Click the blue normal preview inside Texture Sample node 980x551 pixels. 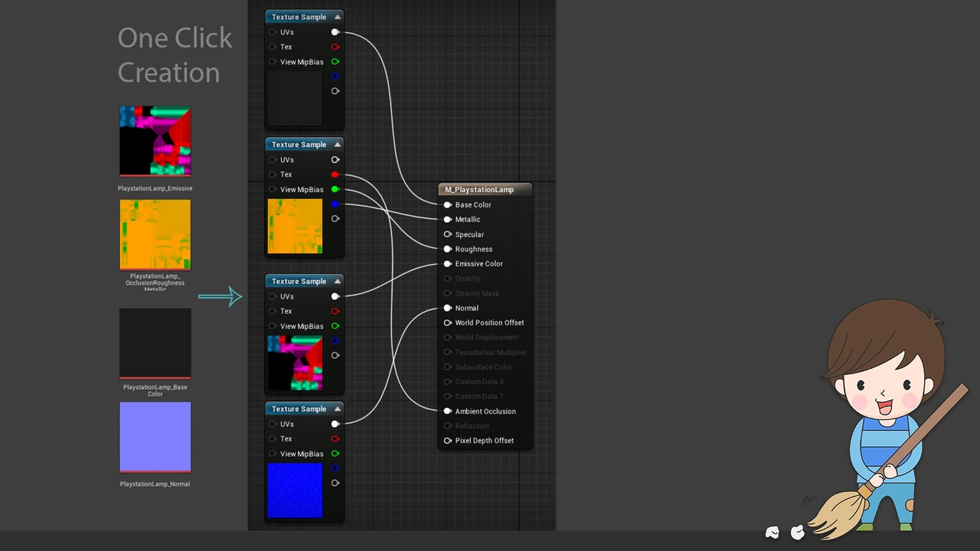click(x=295, y=491)
